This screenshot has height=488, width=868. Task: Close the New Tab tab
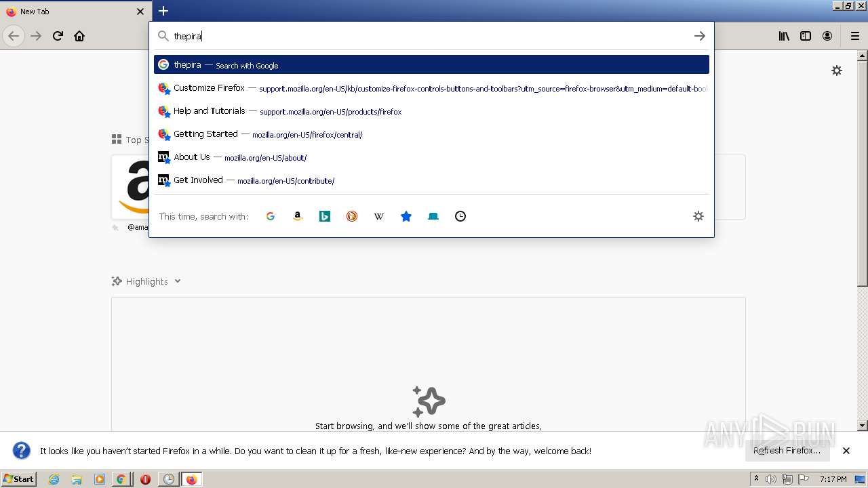140,12
